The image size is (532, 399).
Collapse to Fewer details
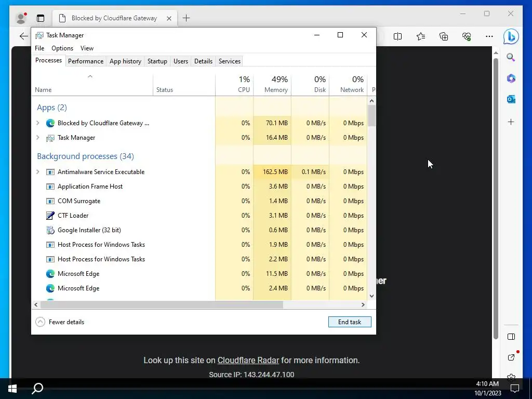60,322
